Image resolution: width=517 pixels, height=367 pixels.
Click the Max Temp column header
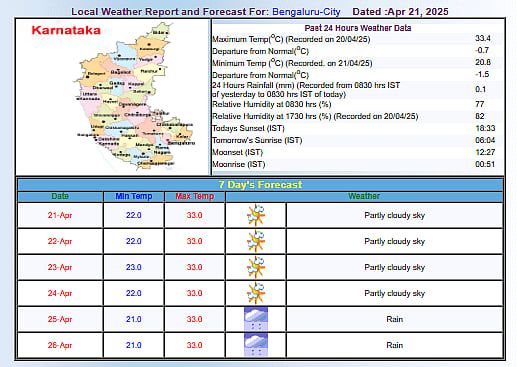[x=195, y=196]
